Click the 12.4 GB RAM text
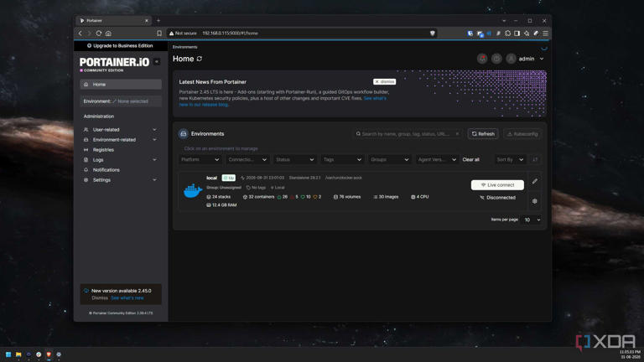The image size is (644, 362). click(x=224, y=204)
